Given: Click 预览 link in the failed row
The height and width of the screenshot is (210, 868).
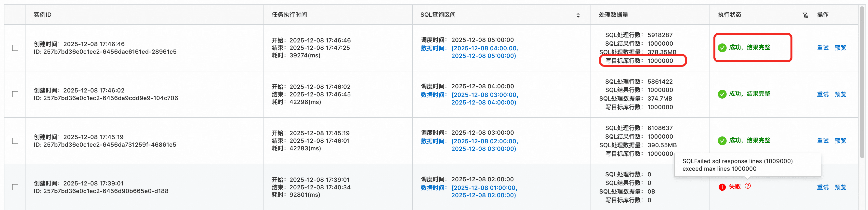Looking at the screenshot, I should click(840, 187).
